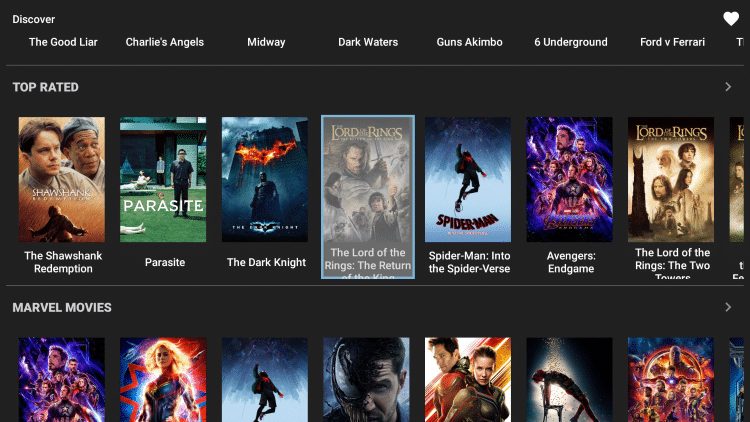The width and height of the screenshot is (750, 422).
Task: Select the Deadpool 2 poster in Marvel Movies
Action: [x=569, y=380]
